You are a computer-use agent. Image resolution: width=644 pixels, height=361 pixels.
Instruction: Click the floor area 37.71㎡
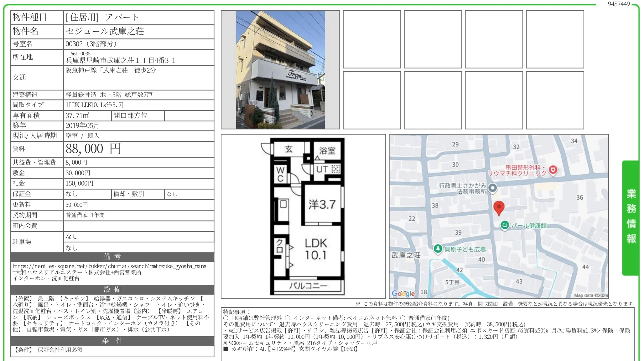[x=77, y=115]
